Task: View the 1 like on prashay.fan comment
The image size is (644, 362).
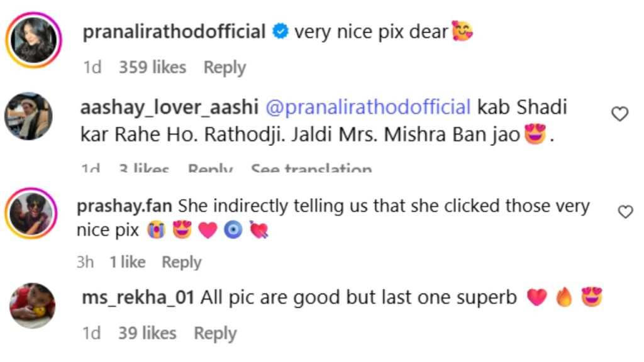Action: point(127,262)
